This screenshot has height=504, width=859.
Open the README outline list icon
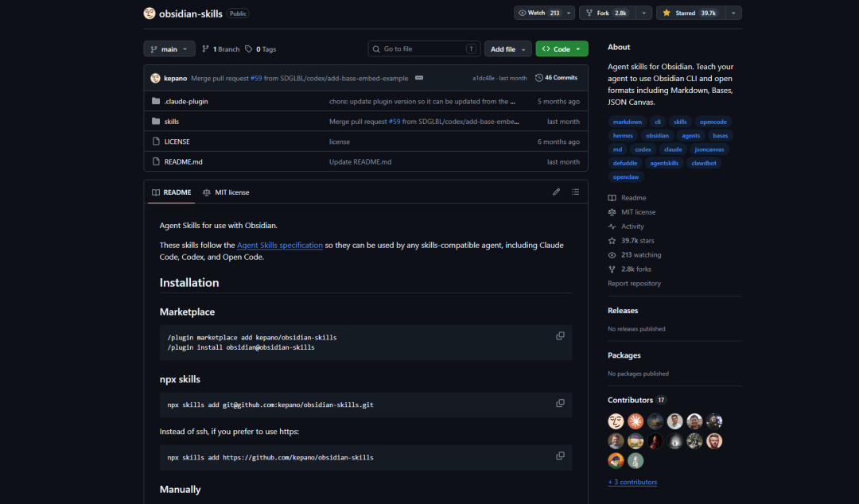(x=575, y=192)
